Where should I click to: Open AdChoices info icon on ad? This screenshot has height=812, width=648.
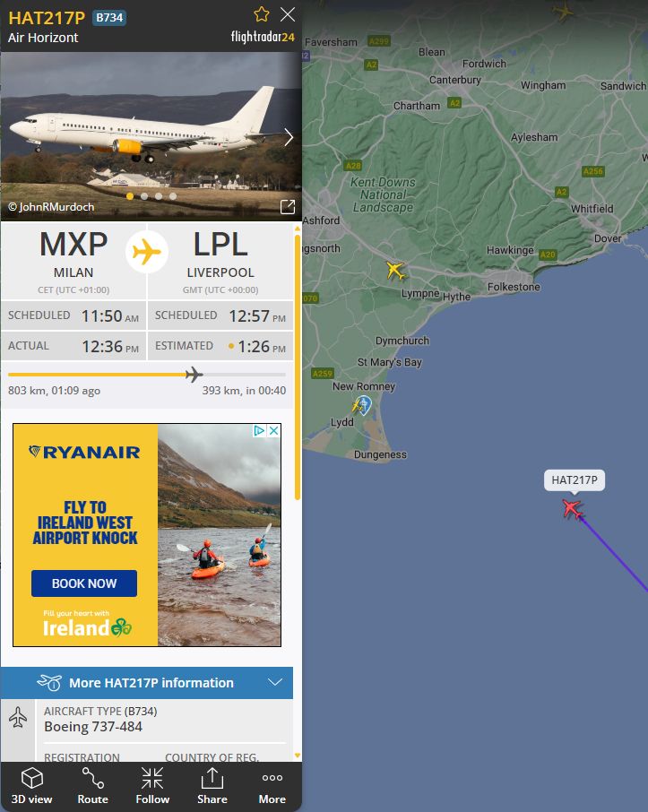259,430
